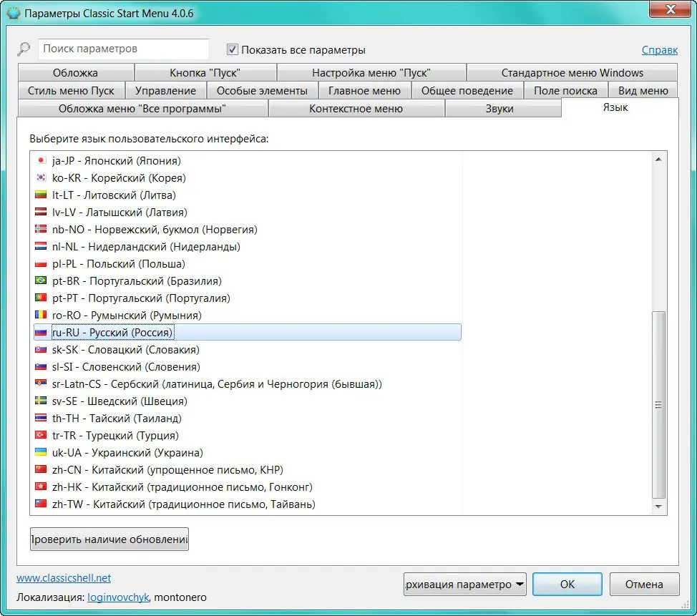This screenshot has width=697, height=616.
Task: Click the "Проверить наличие обновлений" button
Action: click(x=109, y=539)
